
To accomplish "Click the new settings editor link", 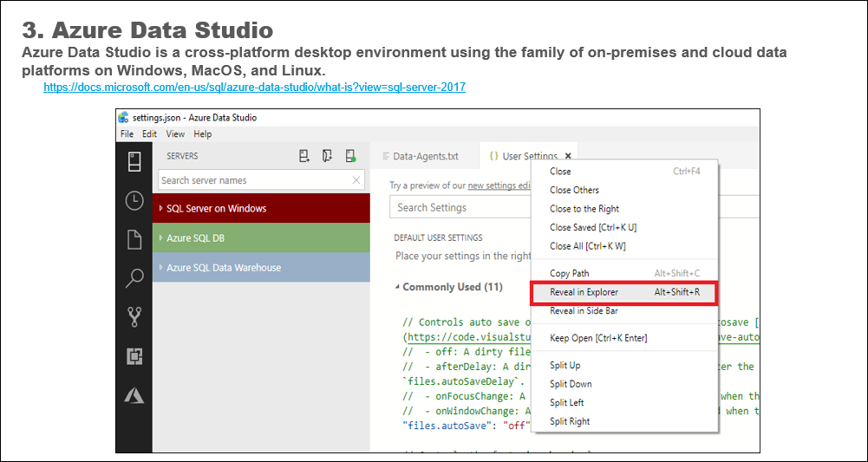I will (499, 185).
